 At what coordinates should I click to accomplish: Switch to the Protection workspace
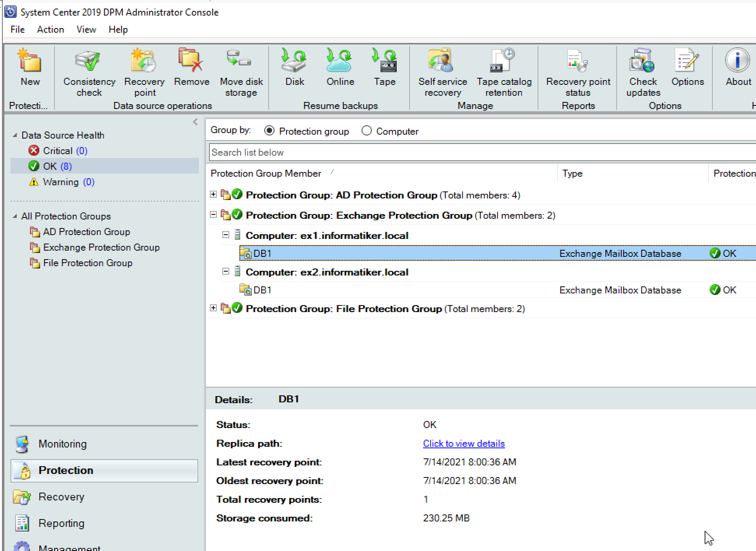click(x=104, y=470)
